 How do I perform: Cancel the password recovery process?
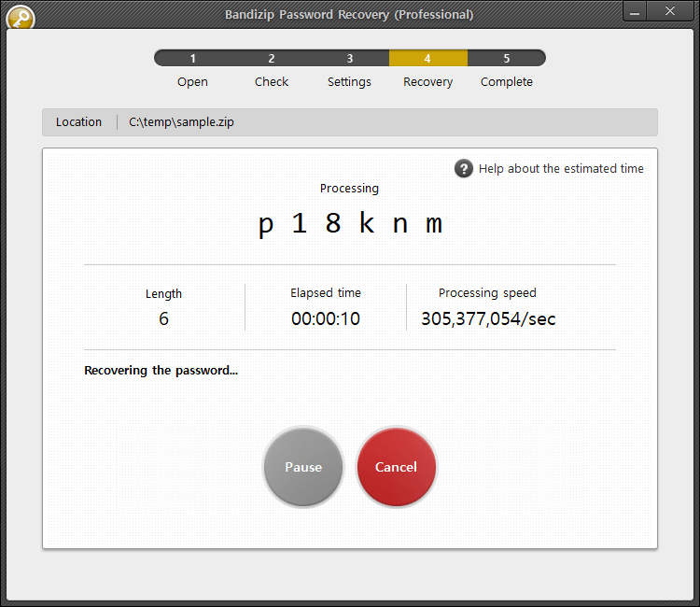click(x=396, y=467)
